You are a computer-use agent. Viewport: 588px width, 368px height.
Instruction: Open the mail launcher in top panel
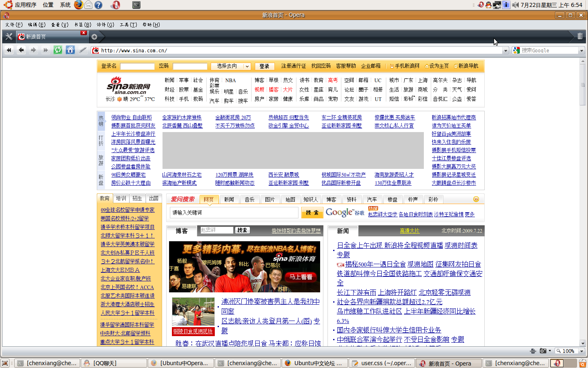(88, 5)
